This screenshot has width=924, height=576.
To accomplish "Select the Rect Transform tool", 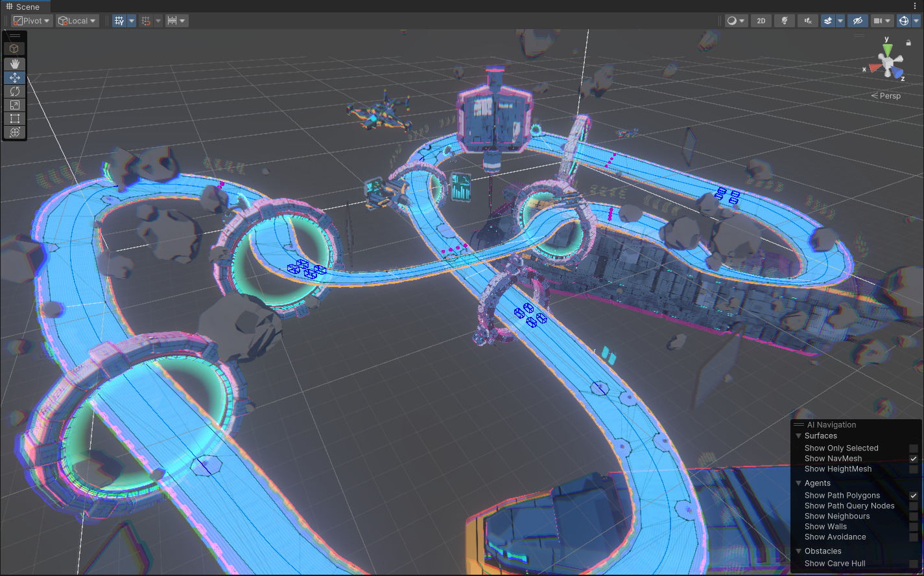I will [x=14, y=119].
